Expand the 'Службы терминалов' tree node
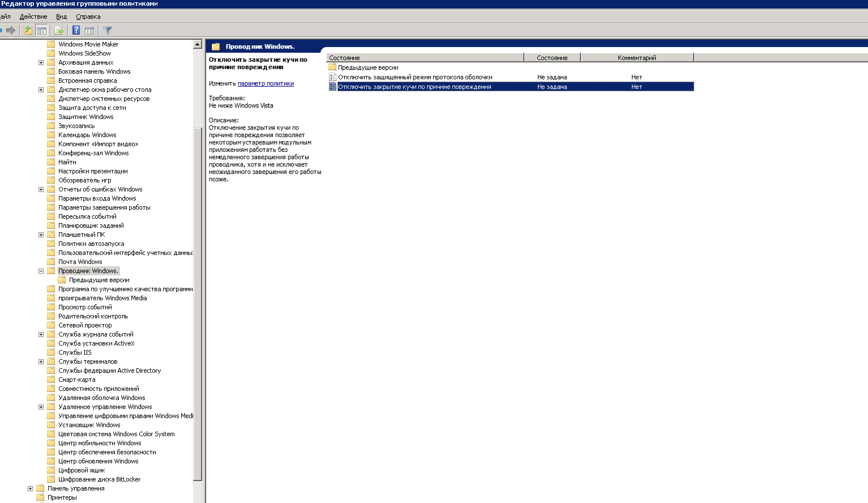Viewport: 868px width, 503px height. coord(41,361)
